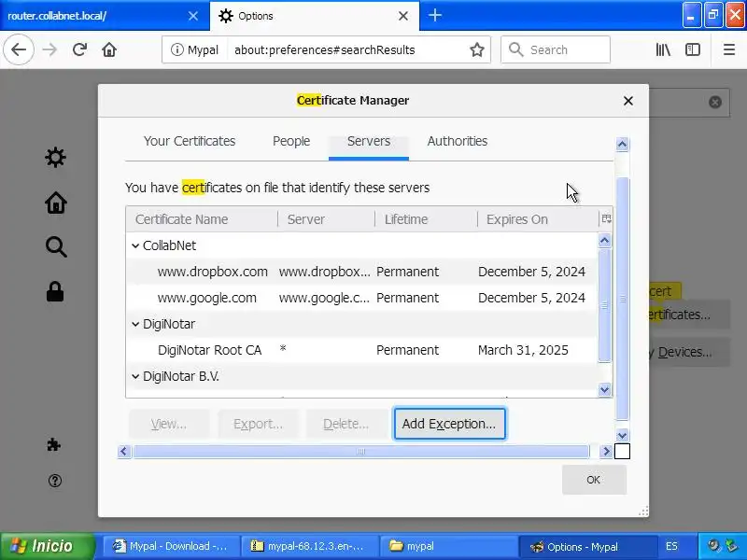
Task: Click the horizontal scrollbar left arrow
Action: pos(124,452)
